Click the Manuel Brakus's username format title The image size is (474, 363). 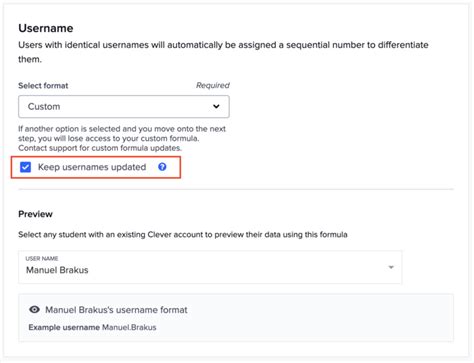click(116, 310)
